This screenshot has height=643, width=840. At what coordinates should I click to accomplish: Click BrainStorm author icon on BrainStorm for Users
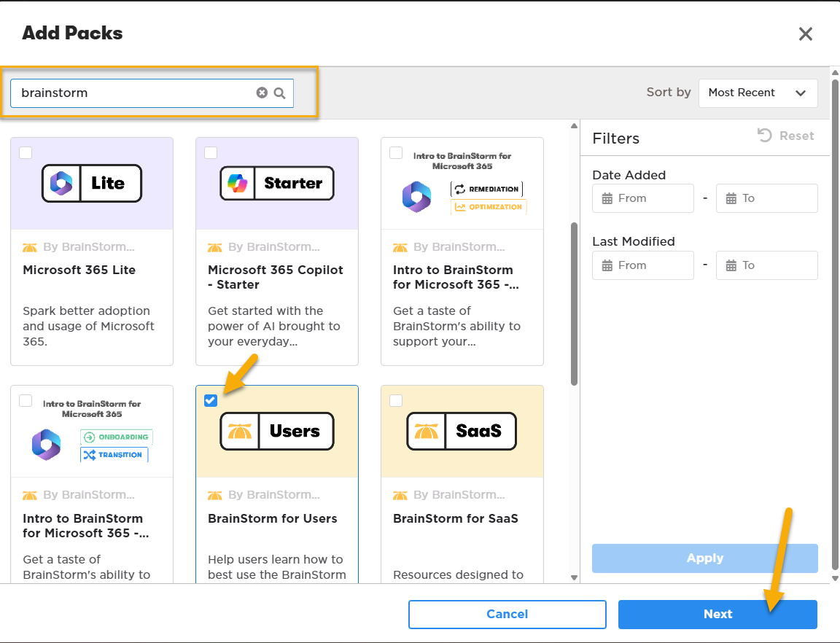click(x=215, y=495)
